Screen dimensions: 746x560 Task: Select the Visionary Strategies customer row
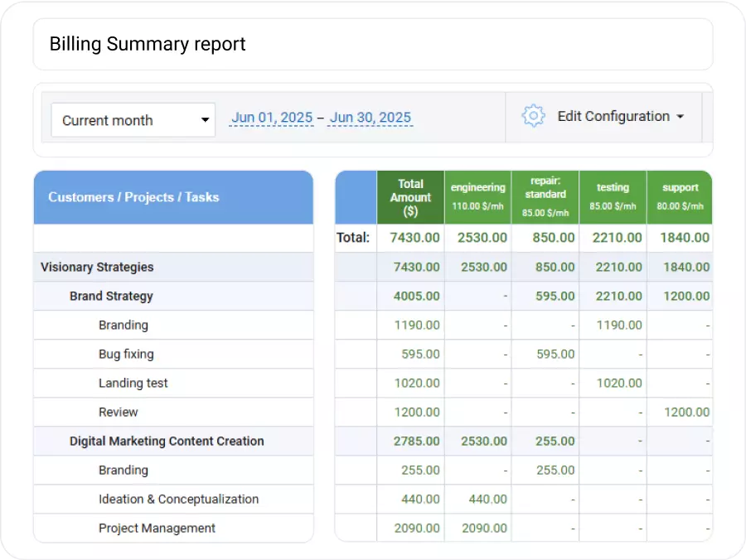tap(97, 267)
